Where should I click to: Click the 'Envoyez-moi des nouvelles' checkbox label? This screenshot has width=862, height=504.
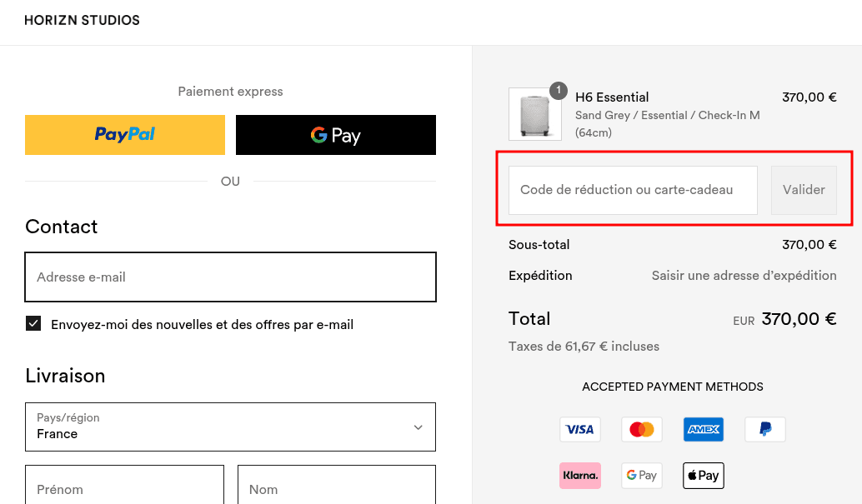coord(202,325)
